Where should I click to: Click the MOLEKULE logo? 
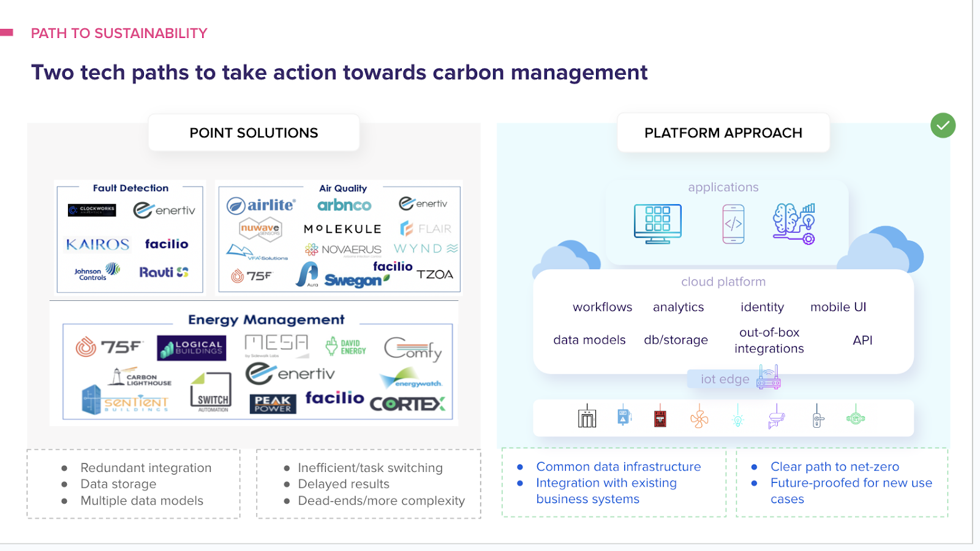point(342,229)
